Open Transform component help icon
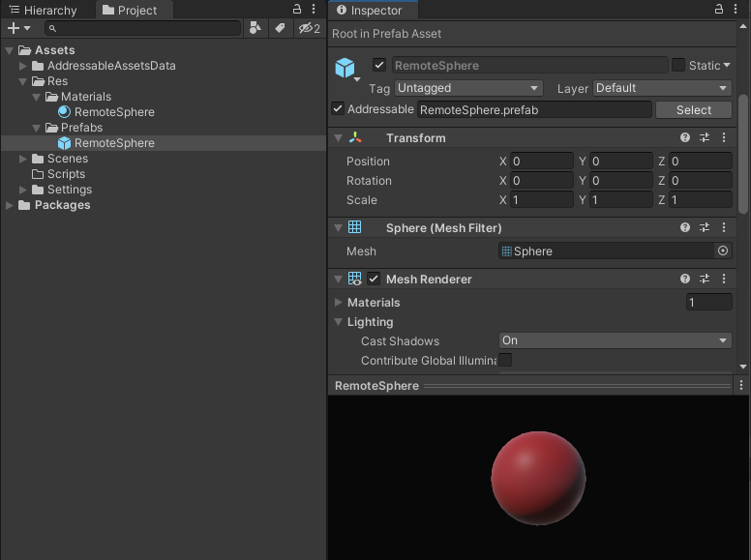 (x=685, y=138)
